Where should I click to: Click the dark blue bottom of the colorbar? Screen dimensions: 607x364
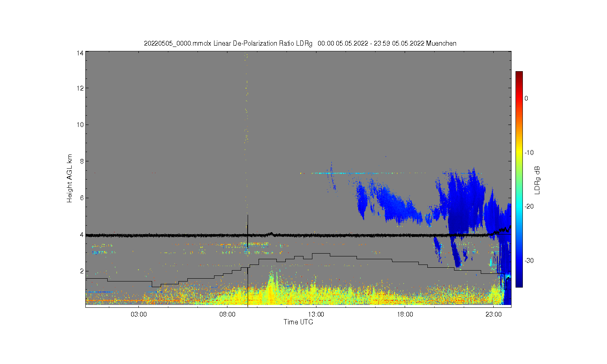coord(519,283)
